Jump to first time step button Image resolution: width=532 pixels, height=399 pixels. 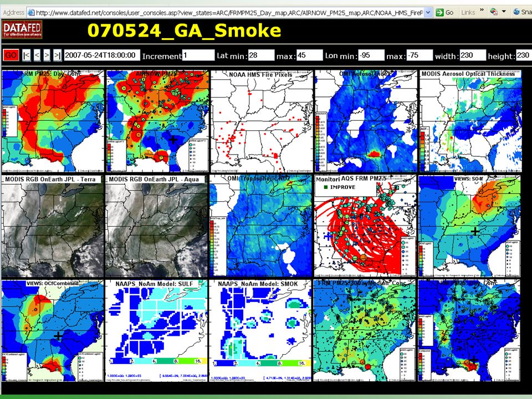click(26, 55)
